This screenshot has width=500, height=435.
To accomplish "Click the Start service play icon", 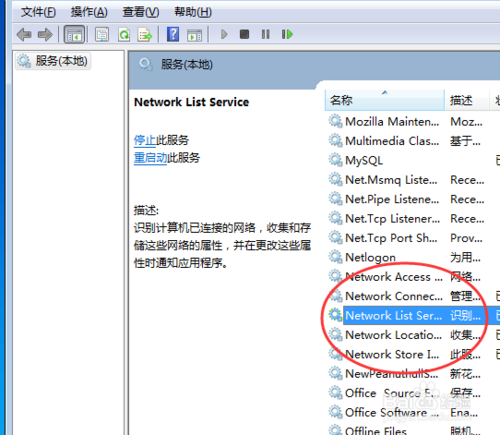I will click(x=224, y=34).
